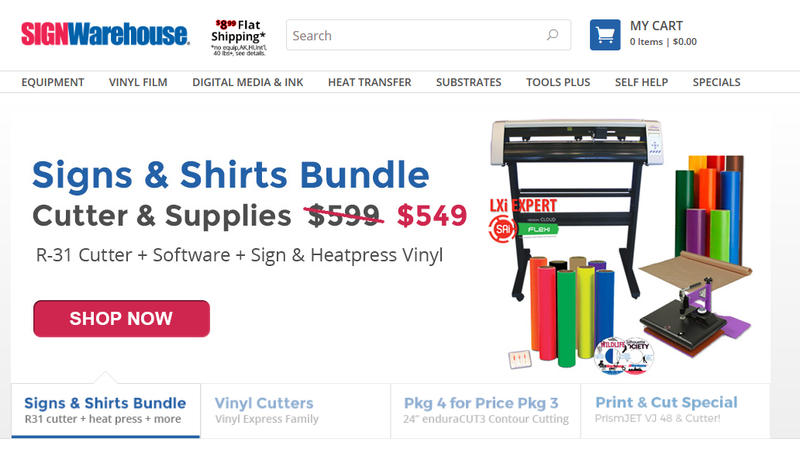Switch to the Vinyl Cutters slide tab
This screenshot has height=470, width=800.
point(295,411)
